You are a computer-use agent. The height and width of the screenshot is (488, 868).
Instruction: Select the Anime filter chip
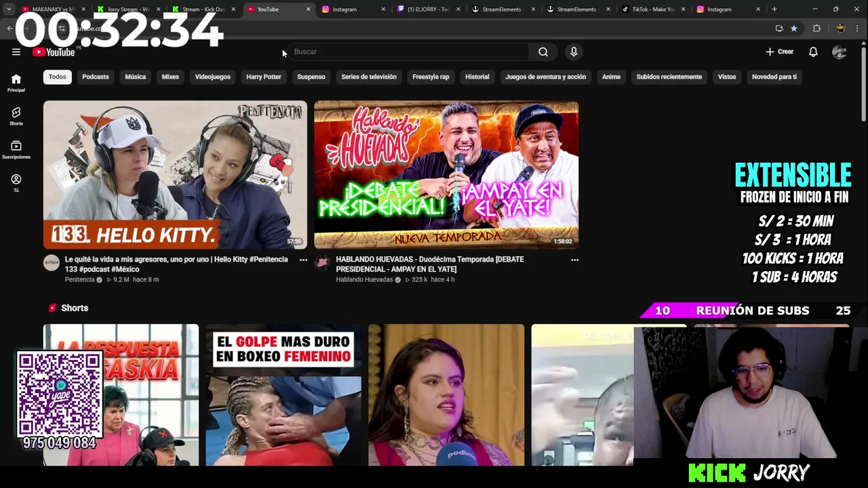[611, 77]
